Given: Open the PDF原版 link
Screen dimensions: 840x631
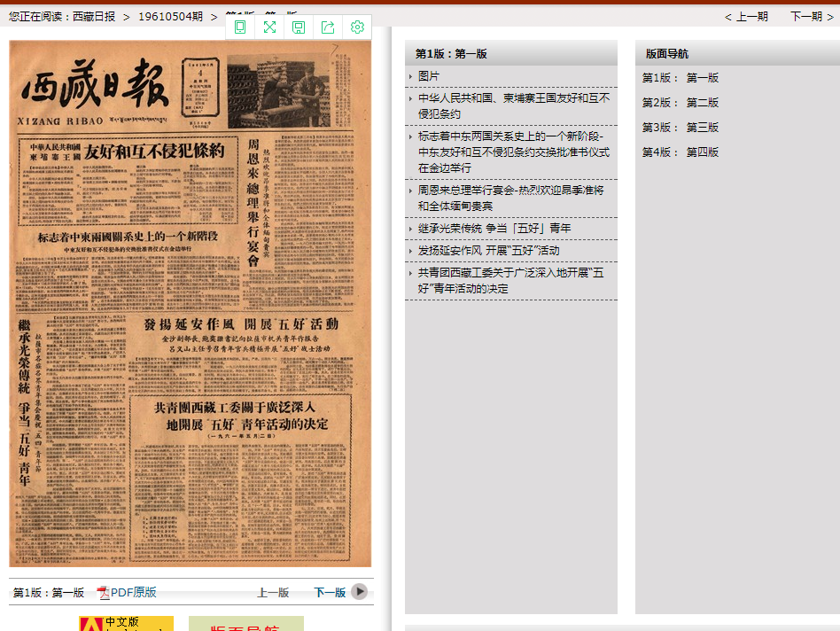Looking at the screenshot, I should click(x=134, y=592).
